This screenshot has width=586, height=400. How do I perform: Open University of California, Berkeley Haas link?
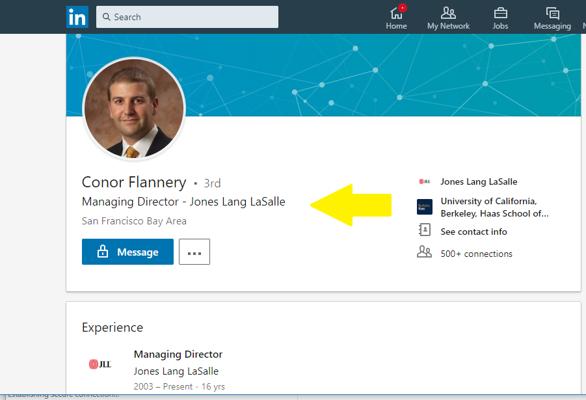point(494,207)
